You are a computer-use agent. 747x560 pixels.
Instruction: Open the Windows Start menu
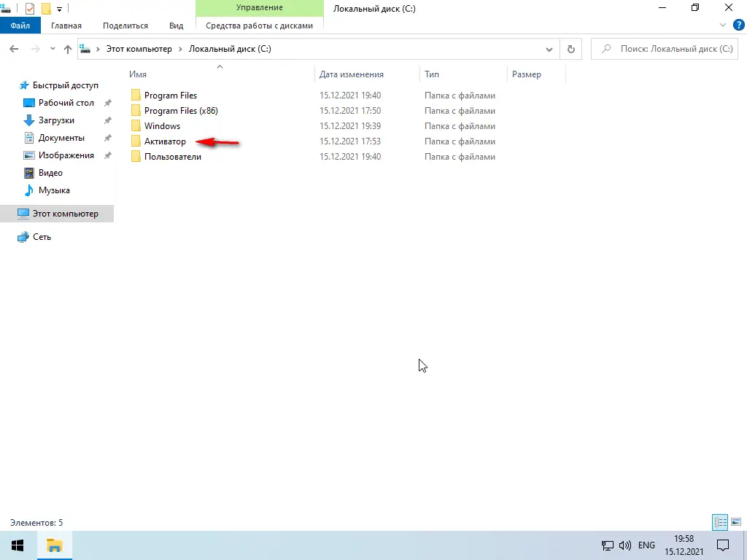pyautogui.click(x=18, y=545)
